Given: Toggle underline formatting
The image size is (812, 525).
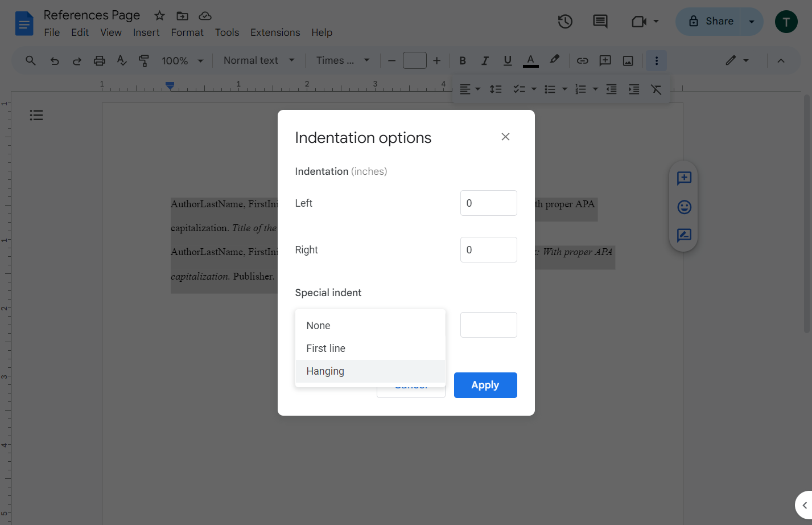Looking at the screenshot, I should point(508,60).
